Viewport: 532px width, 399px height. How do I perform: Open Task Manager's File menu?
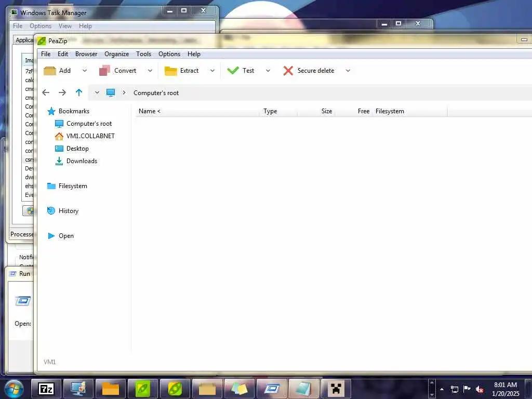18,26
